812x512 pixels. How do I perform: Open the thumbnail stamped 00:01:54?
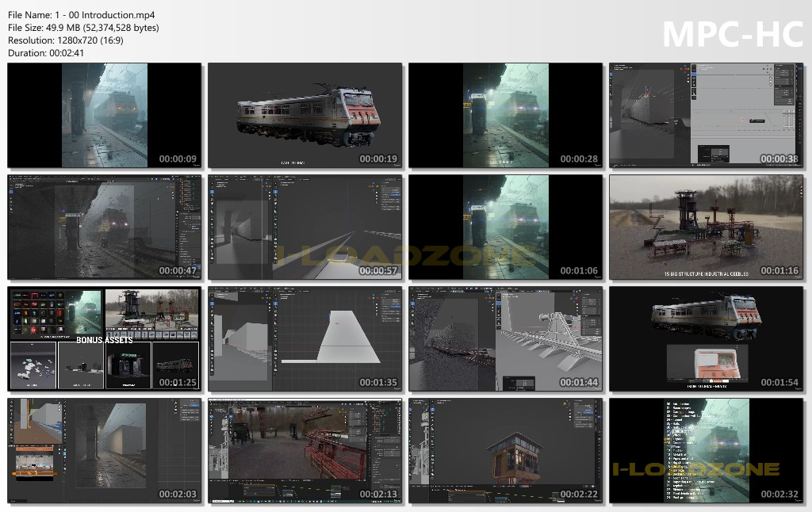(x=707, y=339)
